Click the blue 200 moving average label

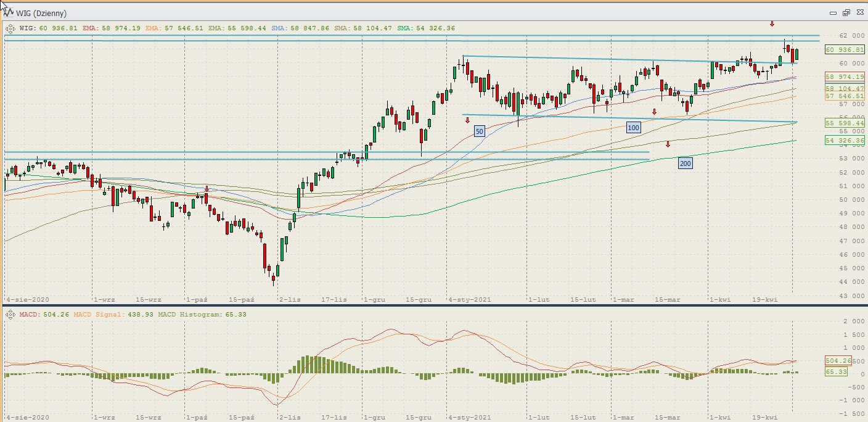[685, 163]
